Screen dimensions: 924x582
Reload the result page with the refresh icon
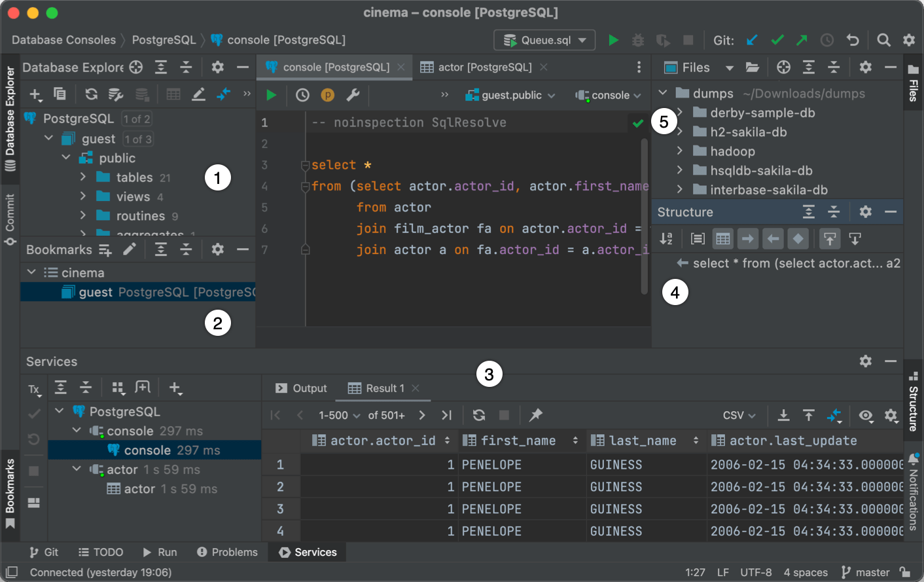[x=478, y=415]
